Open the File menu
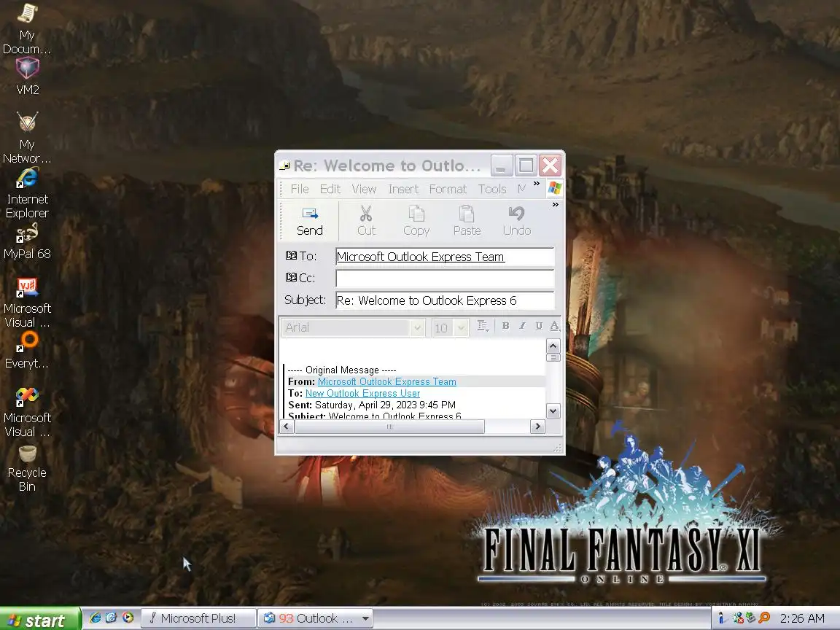This screenshot has height=630, width=840. tap(300, 189)
